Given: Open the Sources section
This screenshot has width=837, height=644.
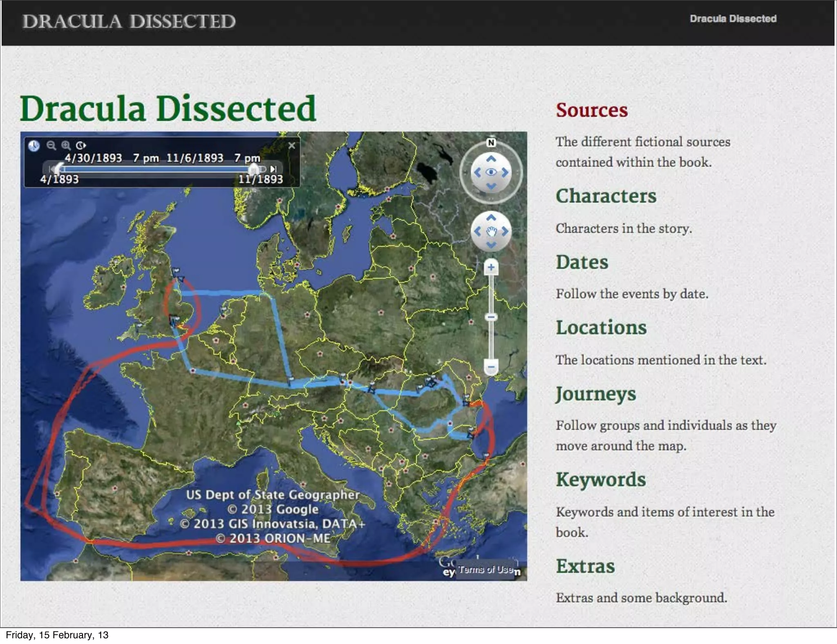Looking at the screenshot, I should (x=591, y=110).
